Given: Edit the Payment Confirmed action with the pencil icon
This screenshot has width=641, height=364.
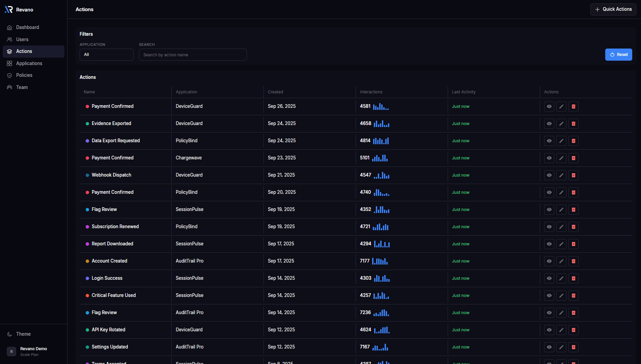Looking at the screenshot, I should (561, 107).
